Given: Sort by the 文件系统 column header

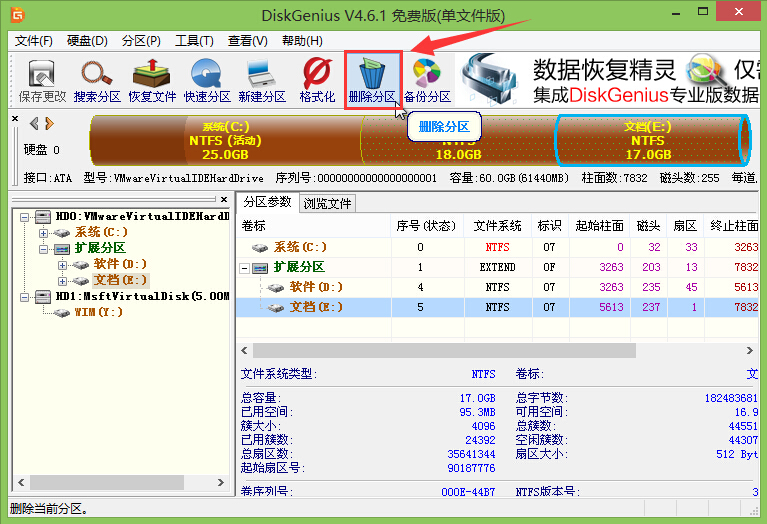Looking at the screenshot, I should pos(497,226).
